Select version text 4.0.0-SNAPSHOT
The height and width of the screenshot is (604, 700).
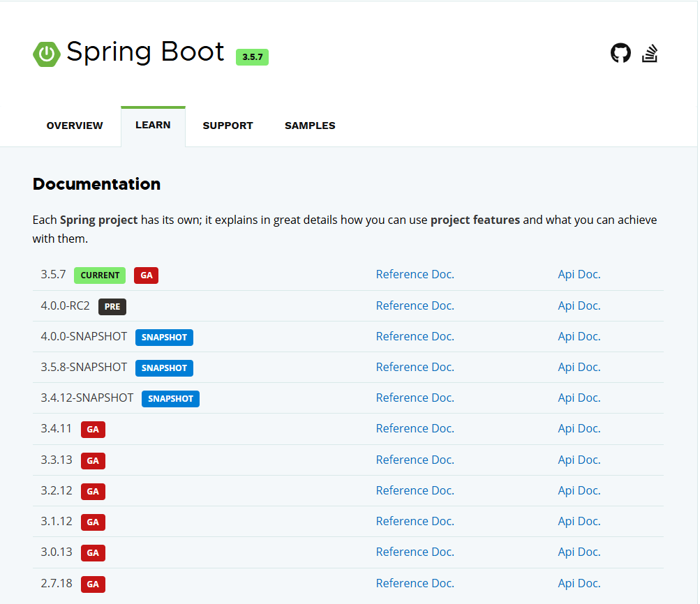tap(84, 336)
